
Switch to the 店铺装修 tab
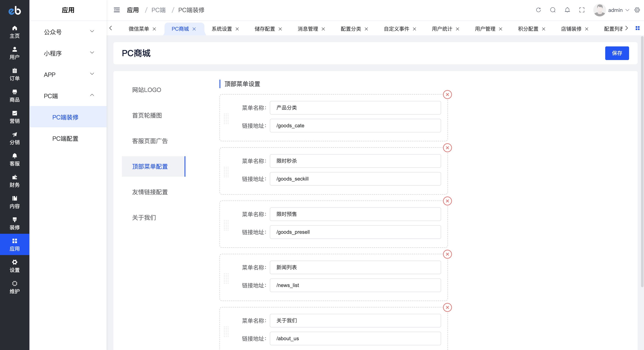click(x=571, y=29)
